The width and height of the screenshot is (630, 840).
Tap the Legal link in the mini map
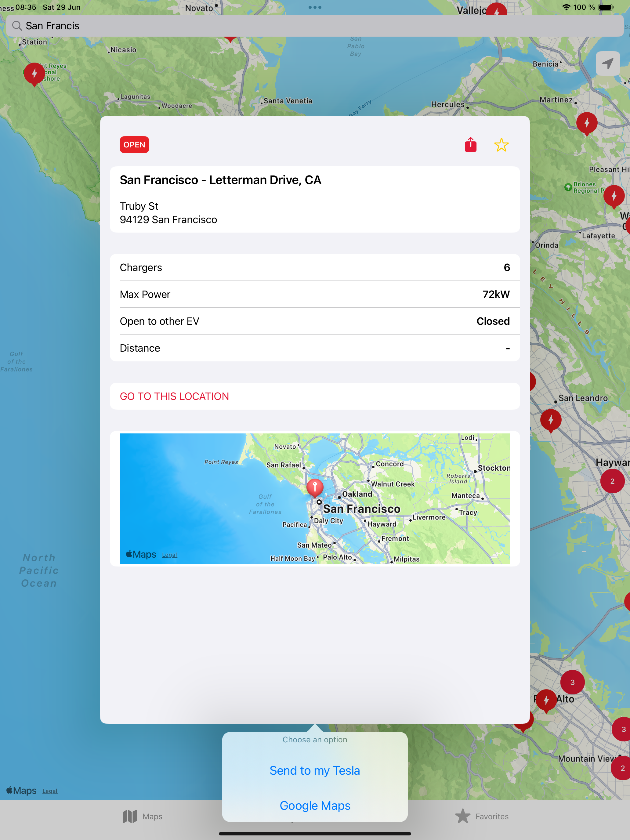tap(169, 555)
